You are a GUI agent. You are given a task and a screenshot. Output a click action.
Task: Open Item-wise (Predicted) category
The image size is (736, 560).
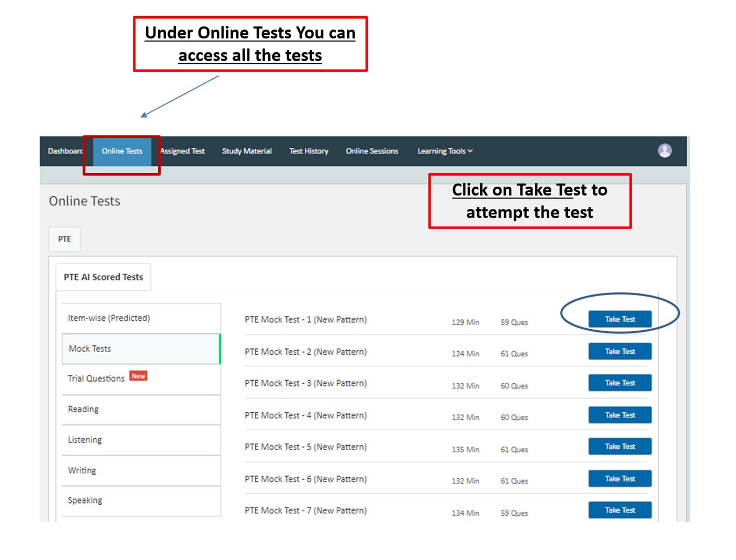[x=141, y=318]
